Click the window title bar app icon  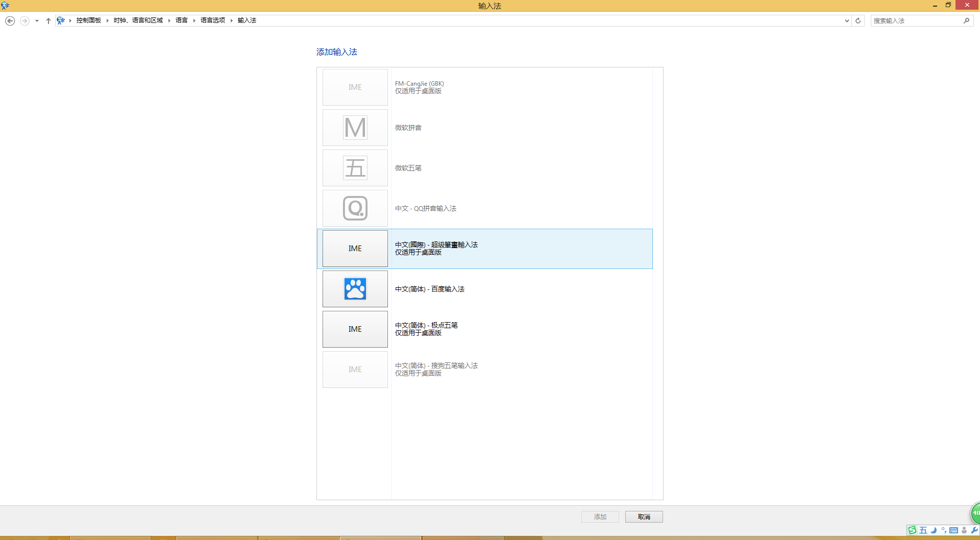(x=5, y=6)
